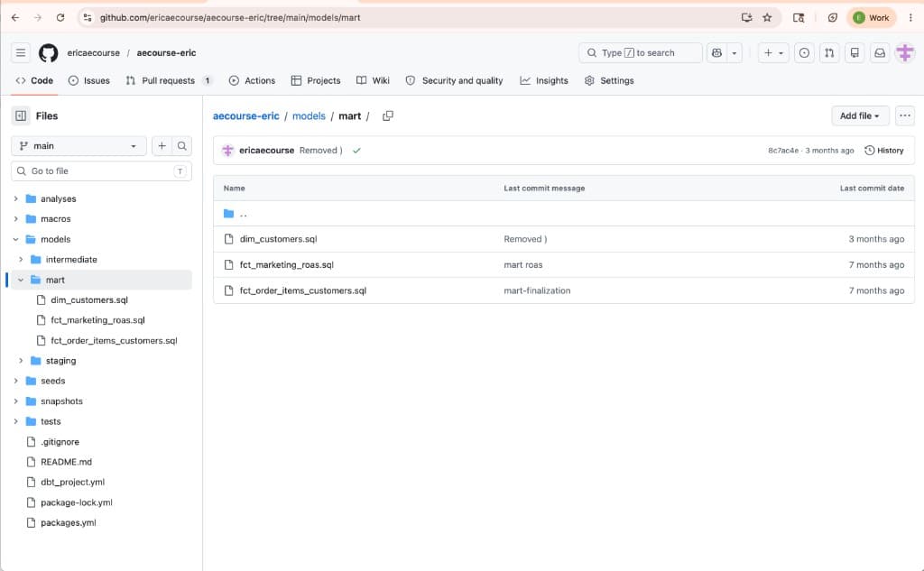Open more options ellipsis button

(x=905, y=116)
